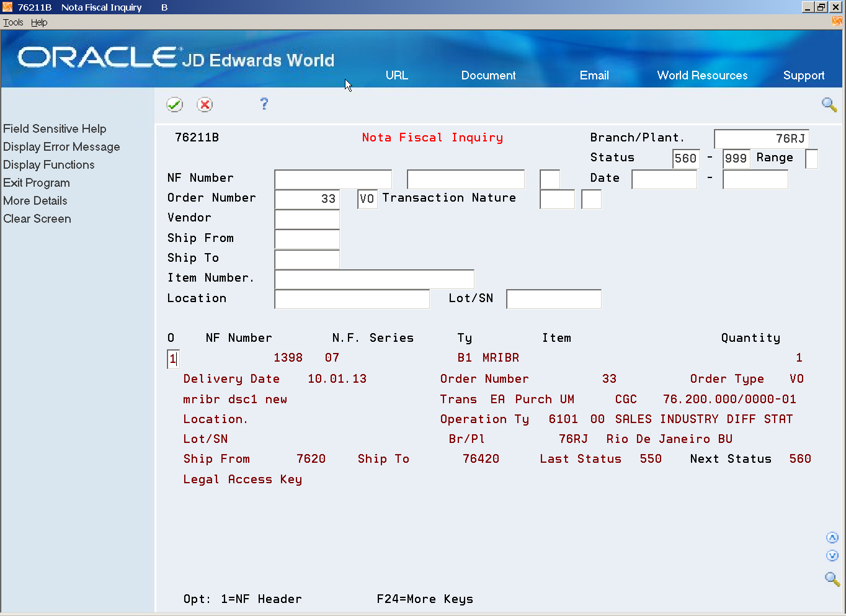Click the second Date input field

[755, 179]
